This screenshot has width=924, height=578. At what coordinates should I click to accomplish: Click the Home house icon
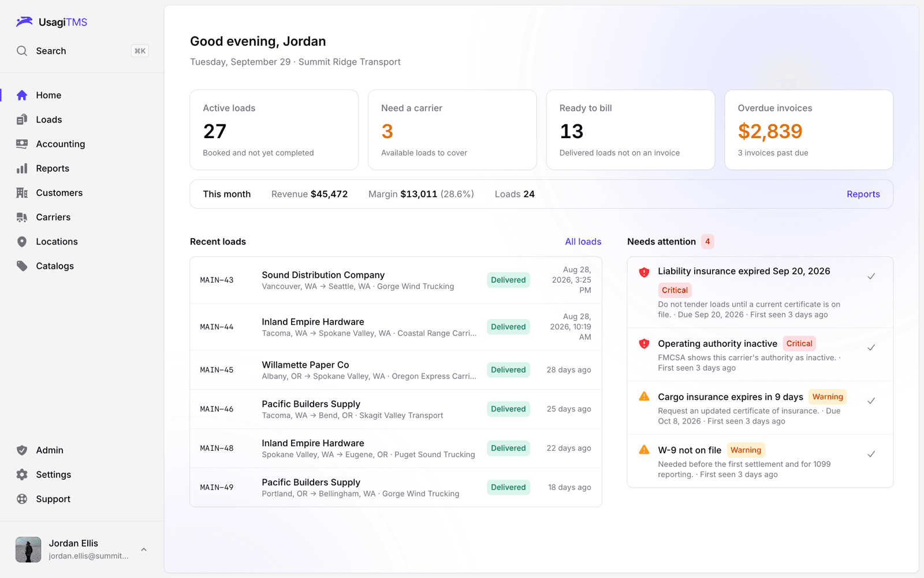click(22, 95)
